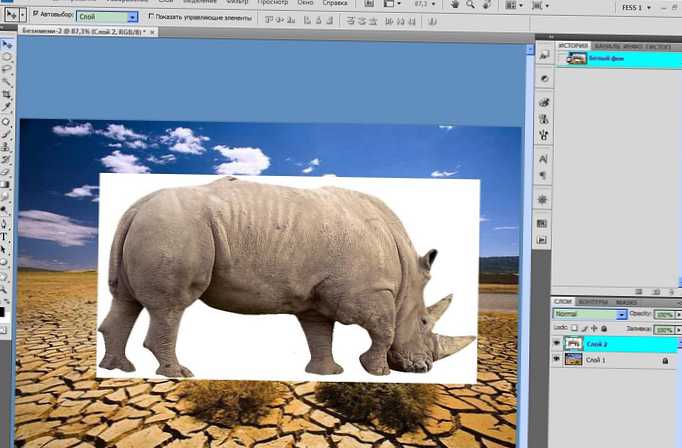Switch to the СЛОИ tab
The image size is (682, 448).
563,301
